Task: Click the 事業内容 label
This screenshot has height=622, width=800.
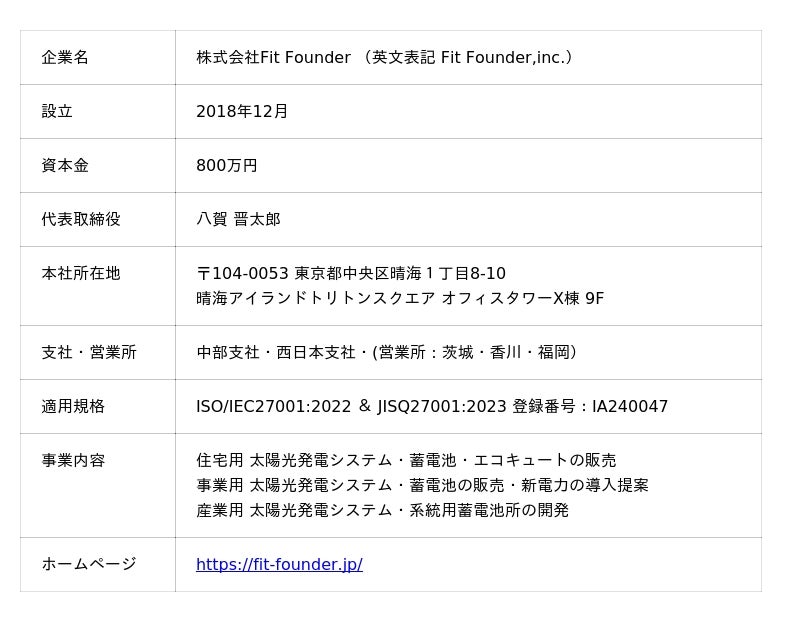Action: [73, 460]
